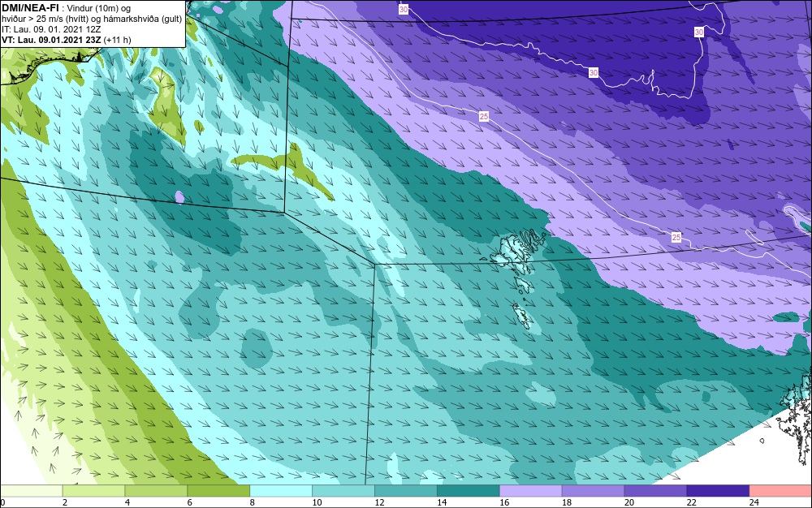Click the legend scale value '2'
Screen dimensions: 812x508
pyautogui.click(x=65, y=502)
